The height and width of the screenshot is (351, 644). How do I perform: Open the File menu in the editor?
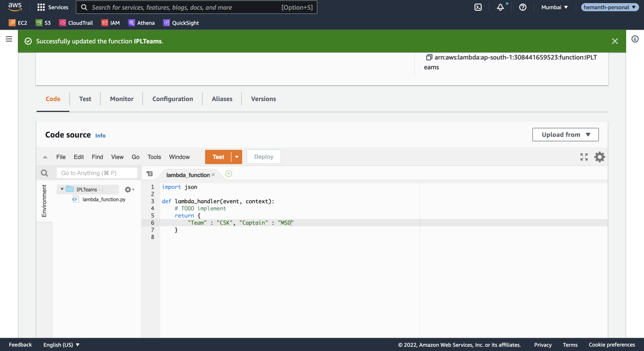61,157
